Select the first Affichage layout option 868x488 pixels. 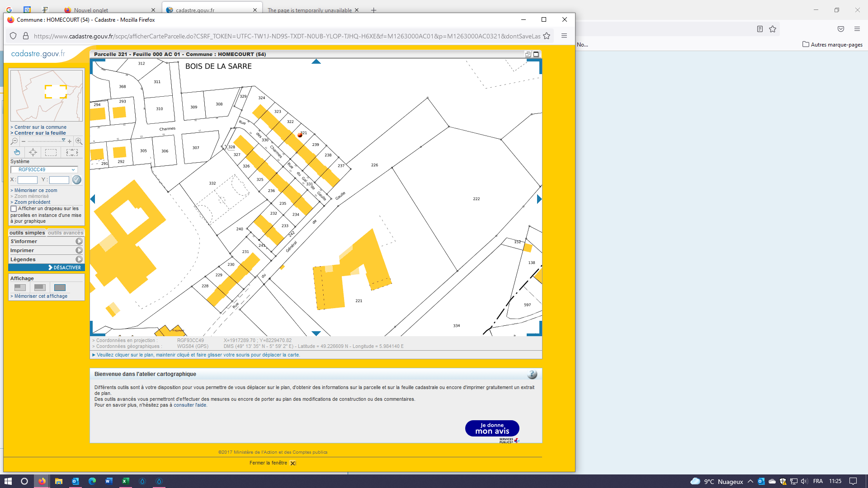coord(20,287)
